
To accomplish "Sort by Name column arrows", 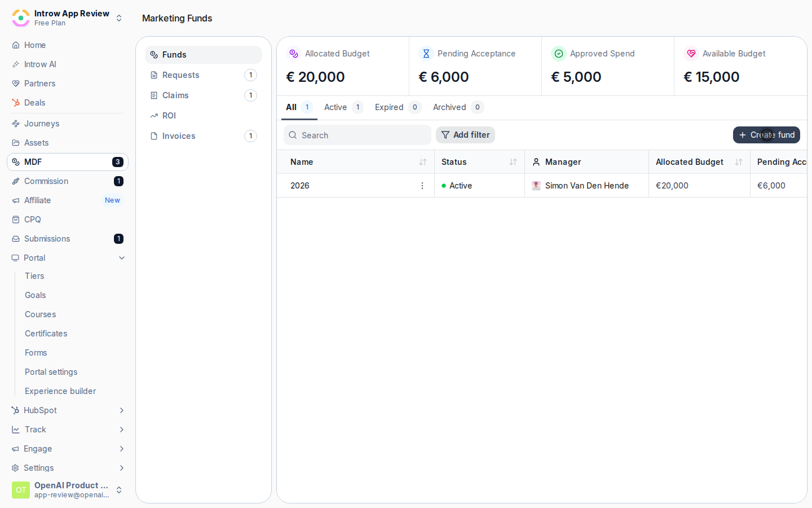I will click(423, 162).
